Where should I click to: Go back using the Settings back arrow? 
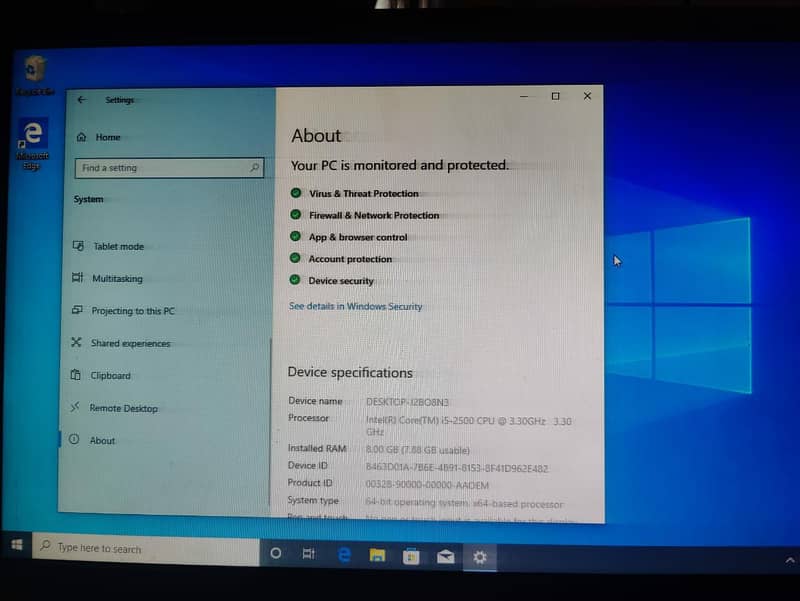pos(82,100)
